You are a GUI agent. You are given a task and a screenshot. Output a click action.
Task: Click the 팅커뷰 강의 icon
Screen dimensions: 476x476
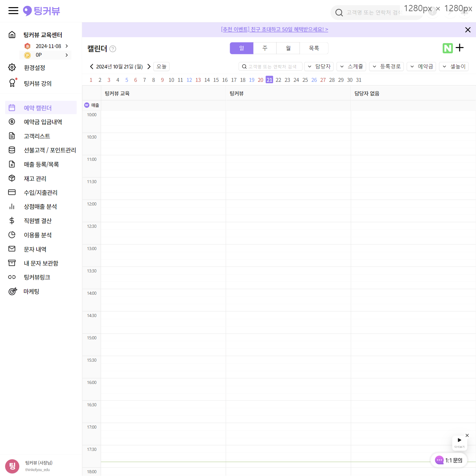tap(12, 83)
